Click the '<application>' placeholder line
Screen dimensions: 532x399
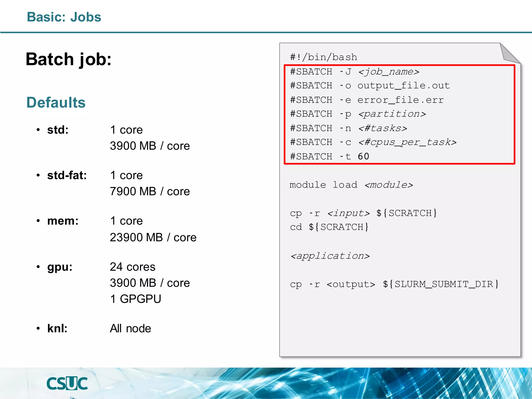coord(330,256)
